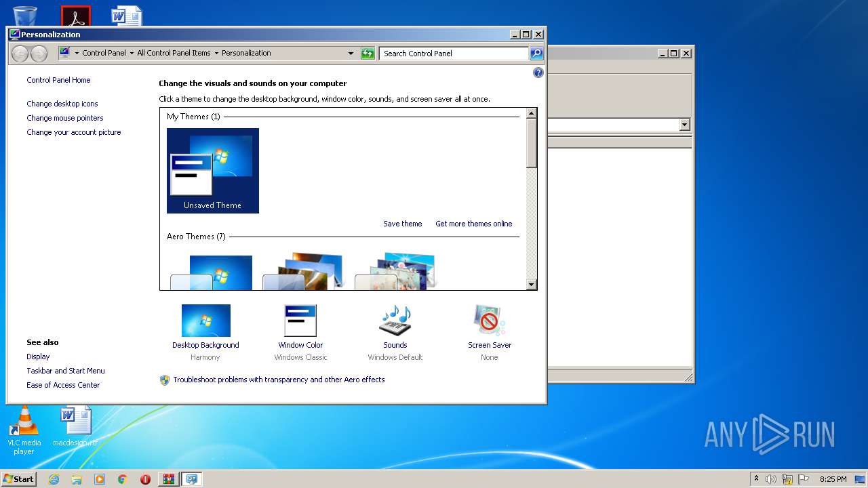This screenshot has width=868, height=488.
Task: Open the VLC media player desktop shortcut
Action: click(24, 430)
